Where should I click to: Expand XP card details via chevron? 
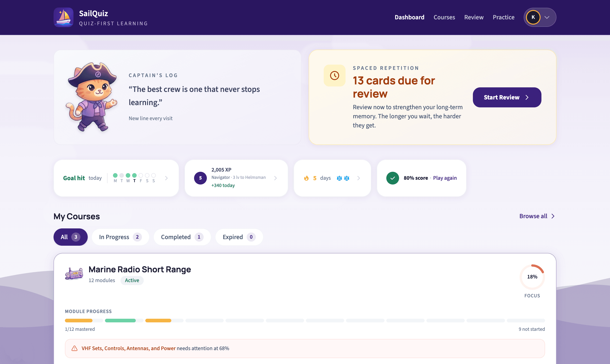(275, 178)
